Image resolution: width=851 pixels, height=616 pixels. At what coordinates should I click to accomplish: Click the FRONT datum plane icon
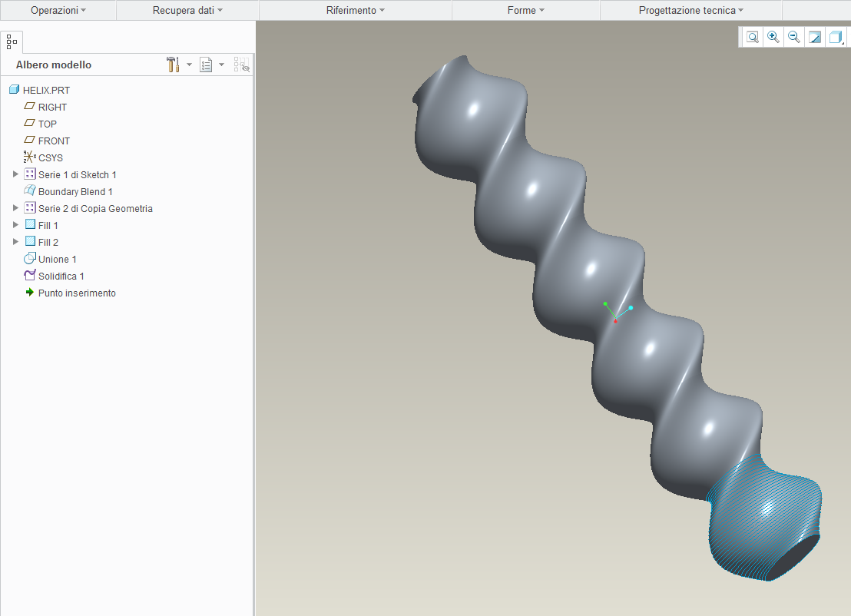pyautogui.click(x=30, y=140)
